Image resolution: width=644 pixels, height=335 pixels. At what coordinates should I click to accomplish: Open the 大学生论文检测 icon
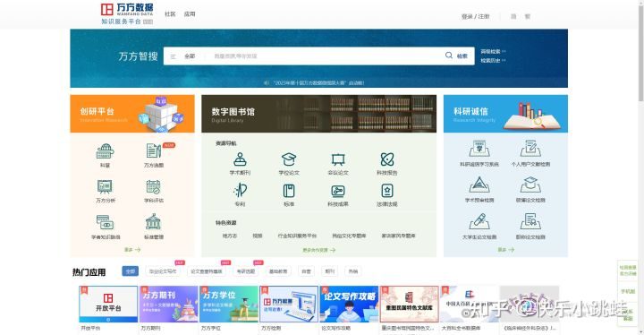[479, 221]
